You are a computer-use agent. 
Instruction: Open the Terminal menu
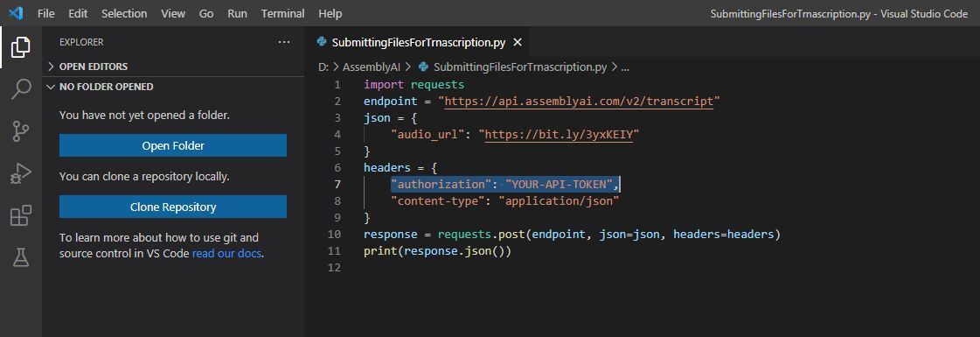(283, 13)
